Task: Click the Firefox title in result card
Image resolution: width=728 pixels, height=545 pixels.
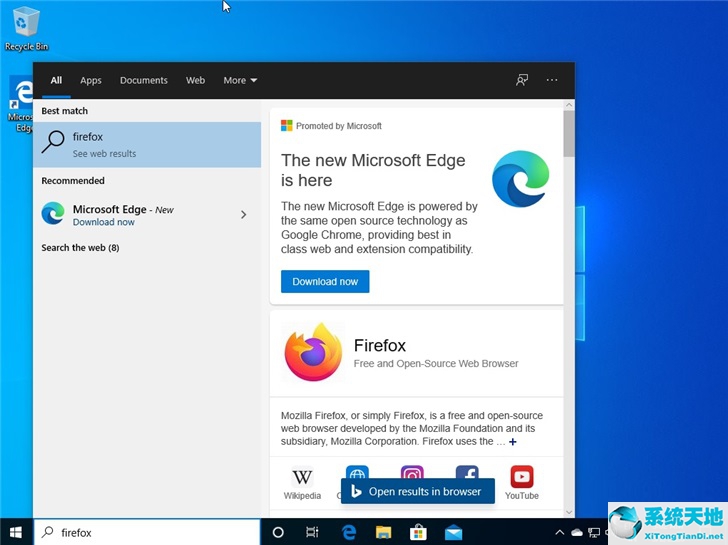Action: [x=380, y=345]
